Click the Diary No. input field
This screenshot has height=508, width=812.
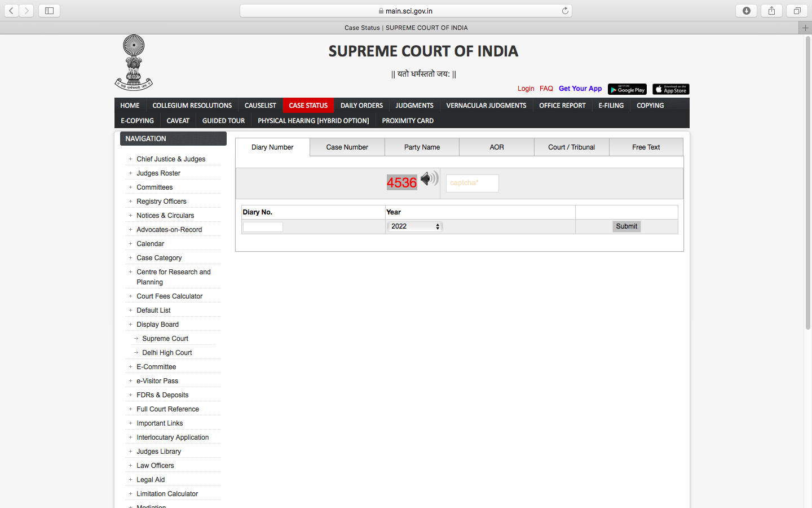[x=263, y=227]
